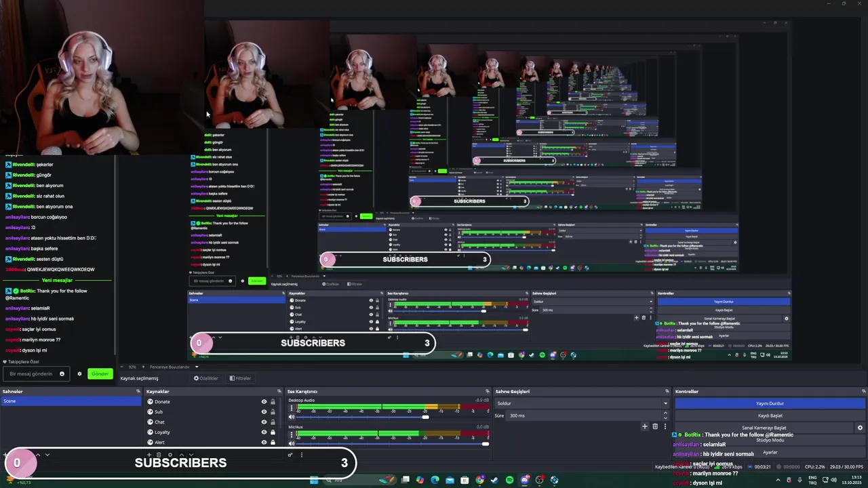Add a new source in Kaynaklar
This screenshot has height=488, width=868.
[x=149, y=454]
